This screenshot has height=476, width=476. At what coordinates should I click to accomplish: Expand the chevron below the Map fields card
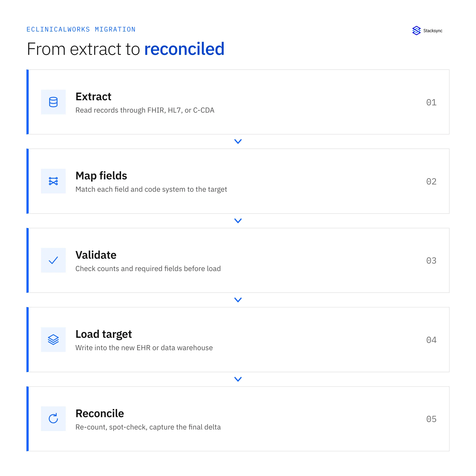coord(238,221)
